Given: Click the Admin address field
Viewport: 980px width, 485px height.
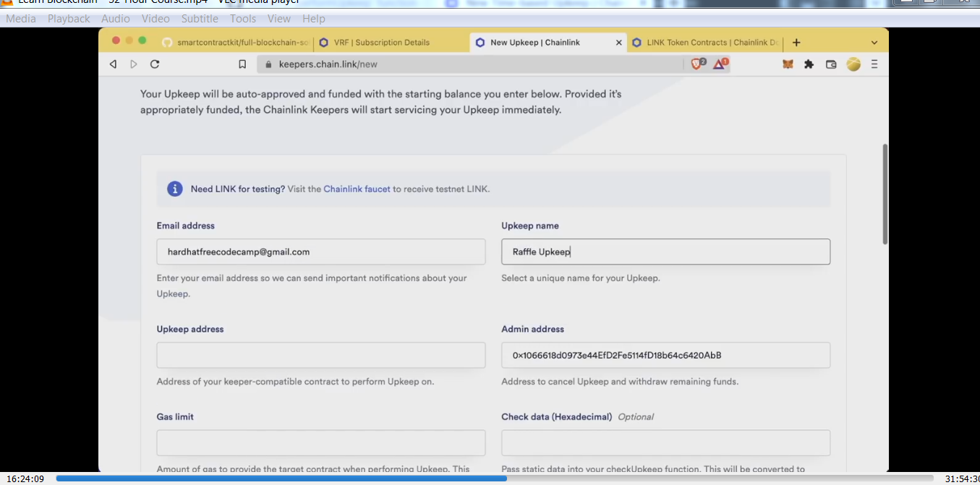Looking at the screenshot, I should click(x=665, y=355).
